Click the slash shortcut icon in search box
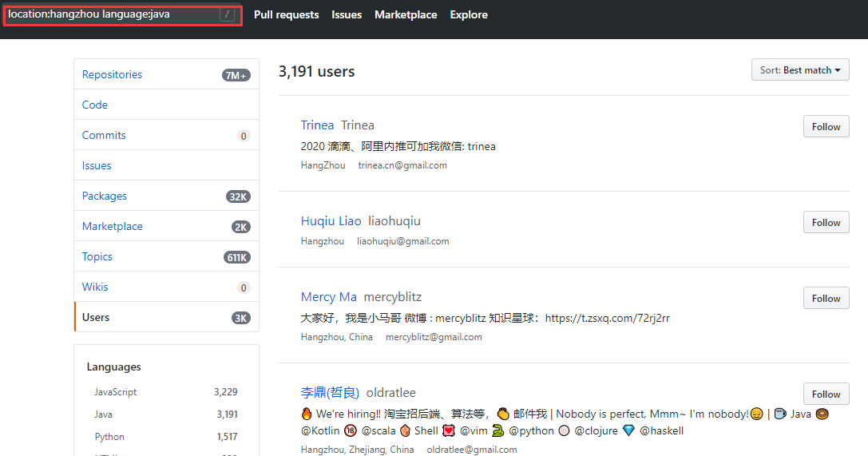Image resolution: width=868 pixels, height=456 pixels. (227, 14)
